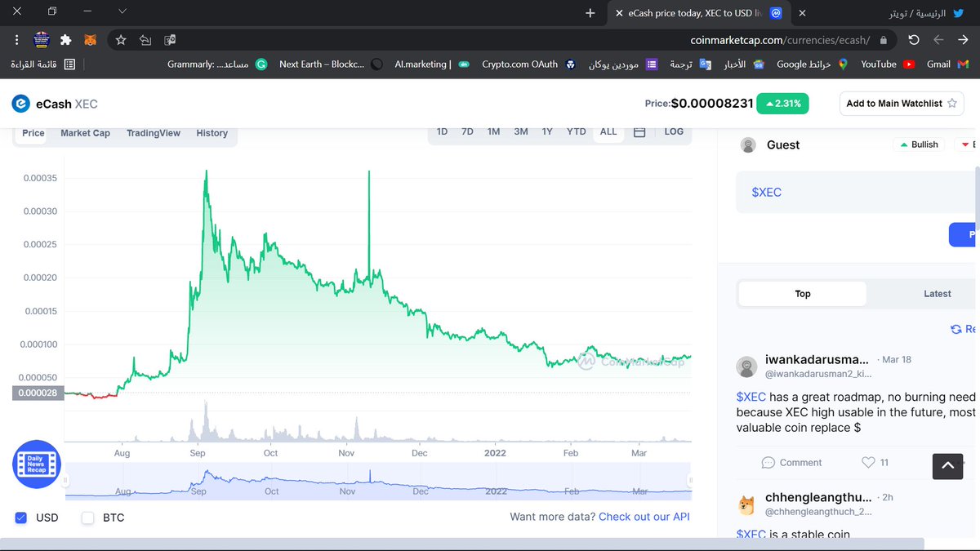Open iwankadarusman profile avatar
Viewport: 980px width, 551px height.
coord(746,367)
